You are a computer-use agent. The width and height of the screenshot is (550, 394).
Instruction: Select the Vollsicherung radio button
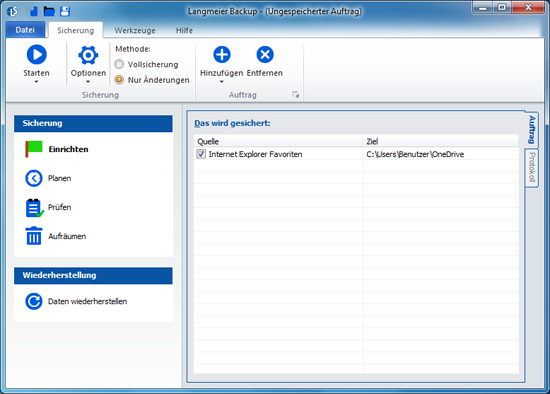119,64
